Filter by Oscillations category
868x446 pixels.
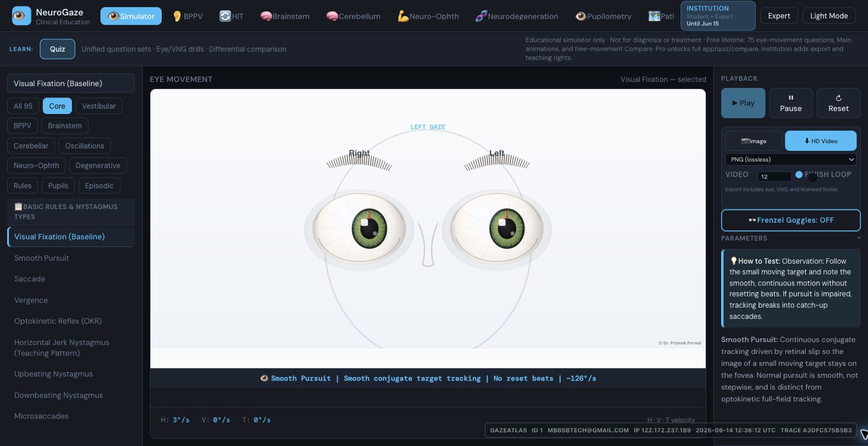coord(84,145)
